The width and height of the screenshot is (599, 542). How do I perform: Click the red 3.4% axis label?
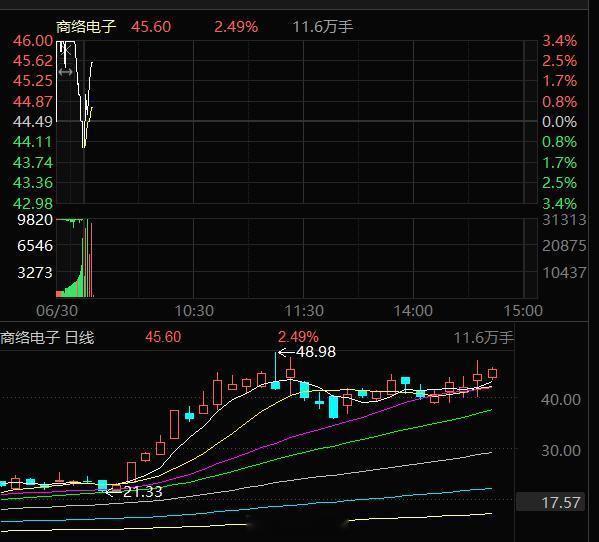(x=560, y=40)
